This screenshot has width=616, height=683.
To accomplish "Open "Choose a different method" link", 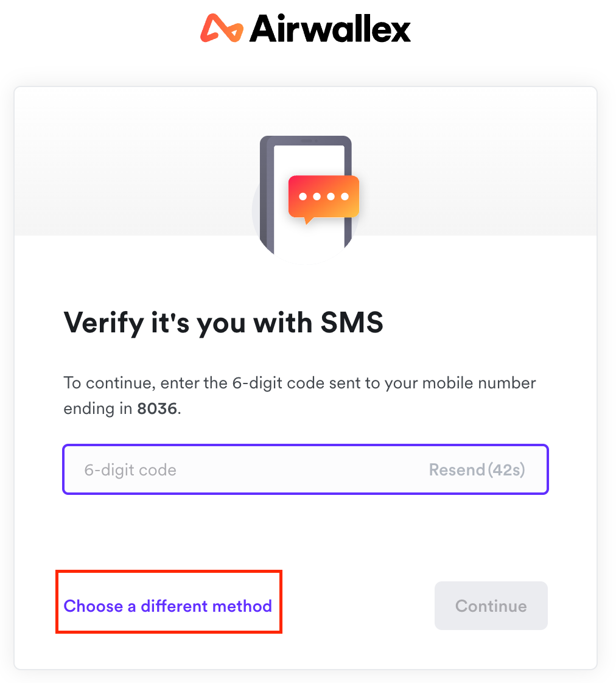I will click(168, 606).
